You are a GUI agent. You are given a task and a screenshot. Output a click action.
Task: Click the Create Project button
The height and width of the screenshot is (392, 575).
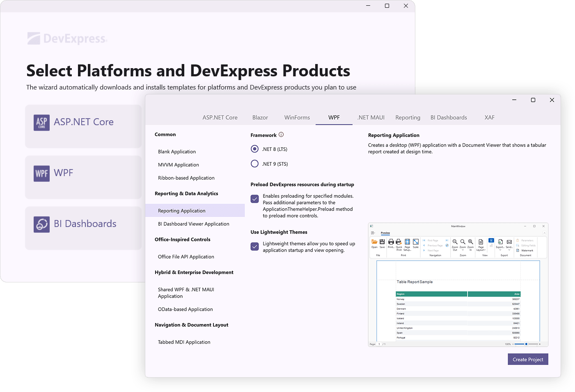[x=528, y=359]
